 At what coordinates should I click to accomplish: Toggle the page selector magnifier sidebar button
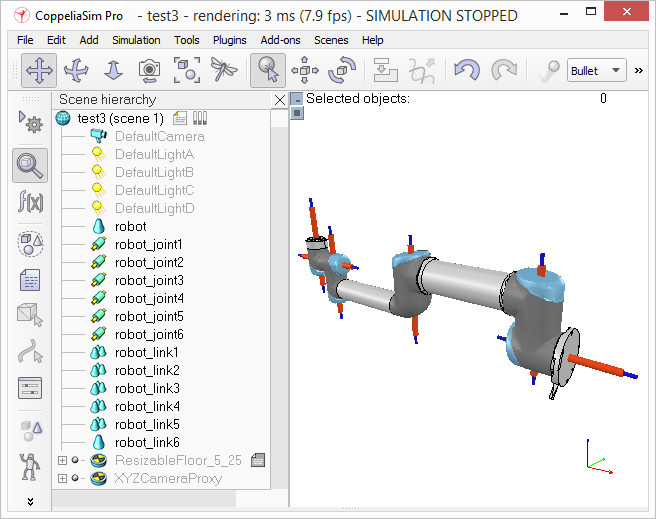[30, 166]
